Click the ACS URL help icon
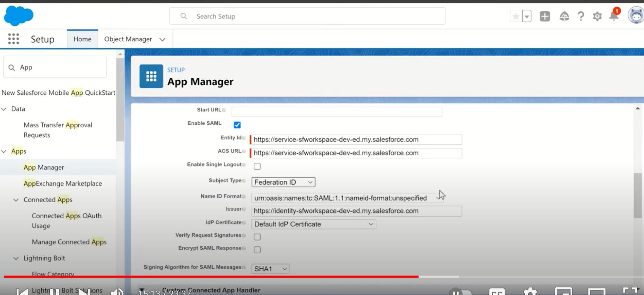644x295 pixels. [x=244, y=151]
